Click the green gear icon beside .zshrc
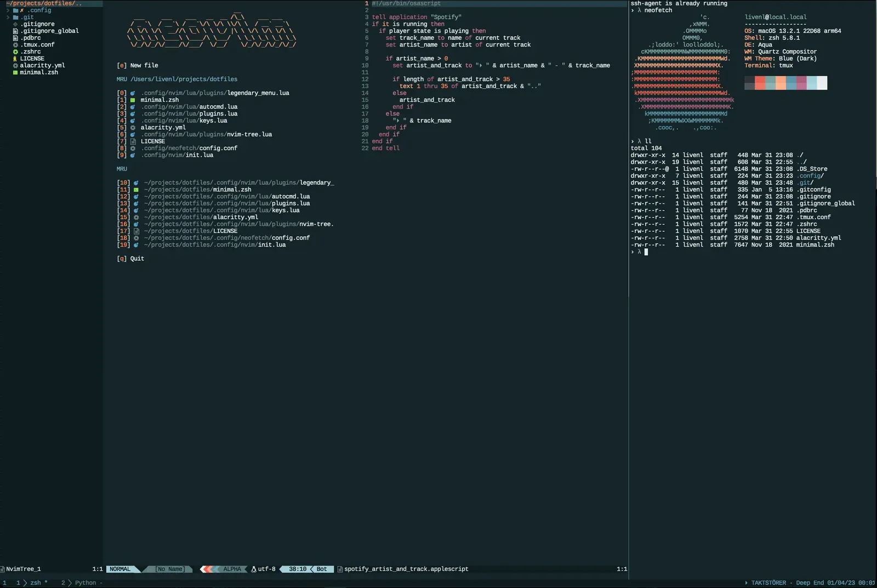This screenshot has width=877, height=588. 15,52
